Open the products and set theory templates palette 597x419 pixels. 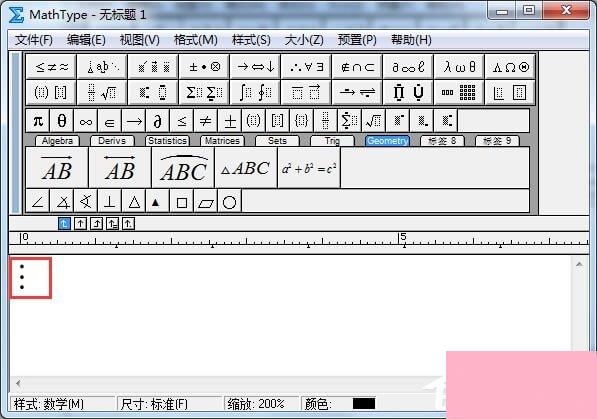408,92
